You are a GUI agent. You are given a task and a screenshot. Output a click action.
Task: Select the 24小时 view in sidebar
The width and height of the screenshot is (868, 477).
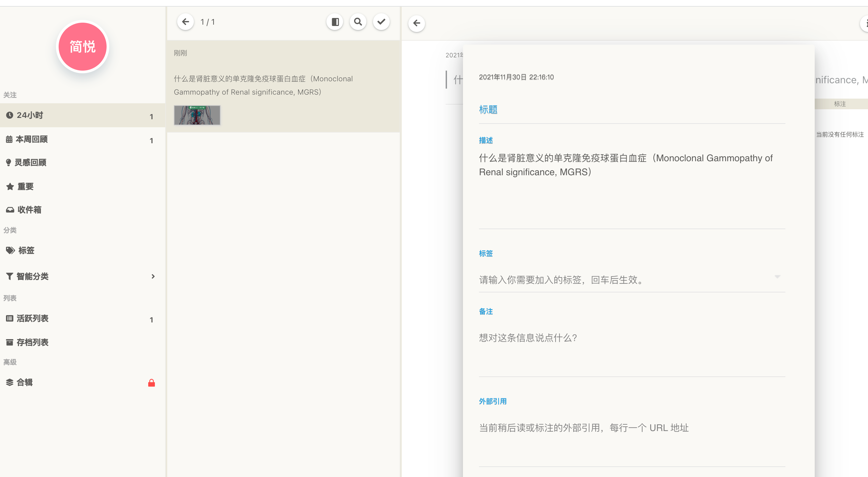click(30, 115)
